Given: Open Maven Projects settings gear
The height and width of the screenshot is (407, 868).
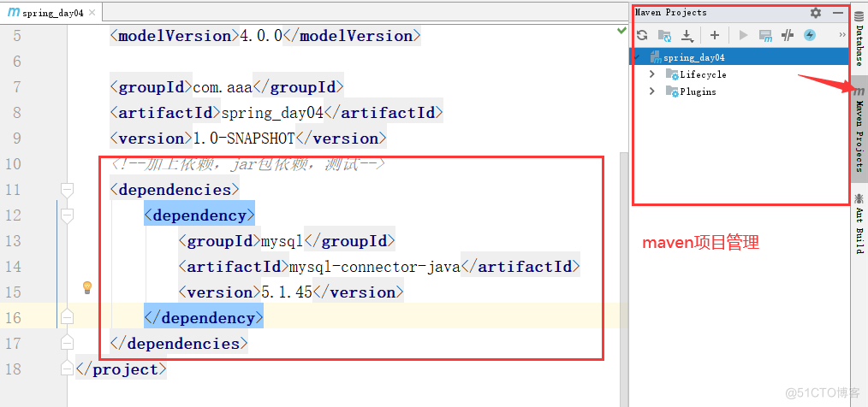Looking at the screenshot, I should tap(816, 13).
